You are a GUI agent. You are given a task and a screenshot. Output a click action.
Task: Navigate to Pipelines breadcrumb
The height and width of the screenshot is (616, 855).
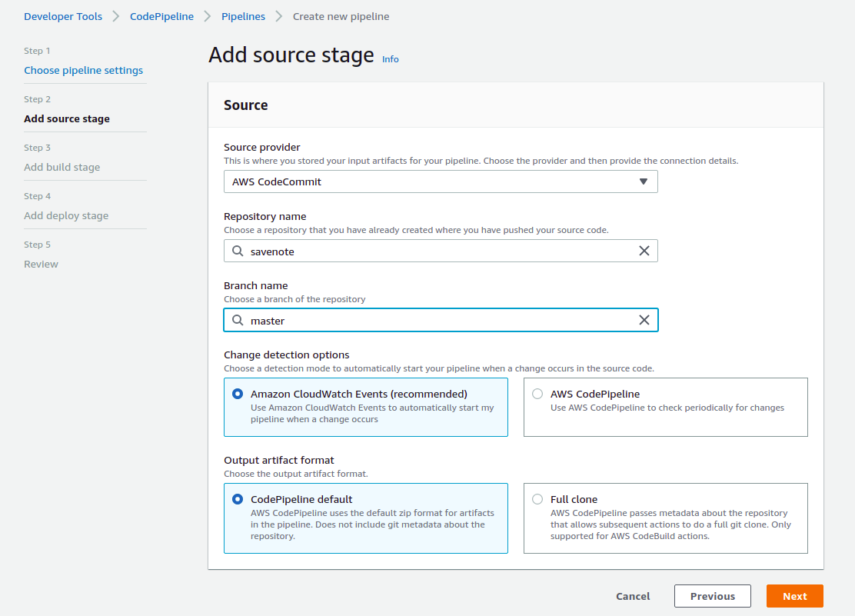pyautogui.click(x=243, y=16)
